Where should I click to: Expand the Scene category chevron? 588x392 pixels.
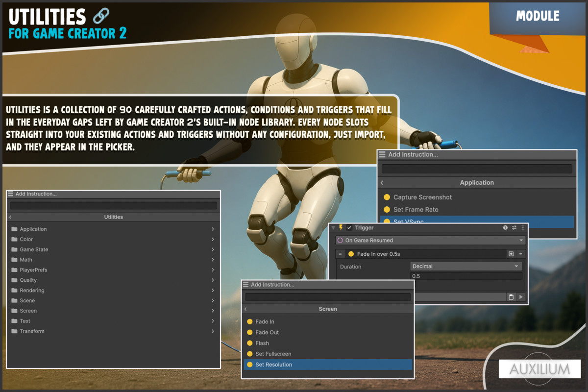[x=213, y=300]
